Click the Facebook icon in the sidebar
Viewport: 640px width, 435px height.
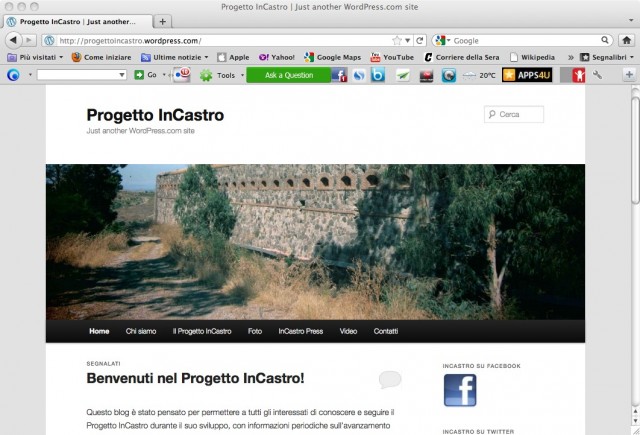tap(460, 390)
